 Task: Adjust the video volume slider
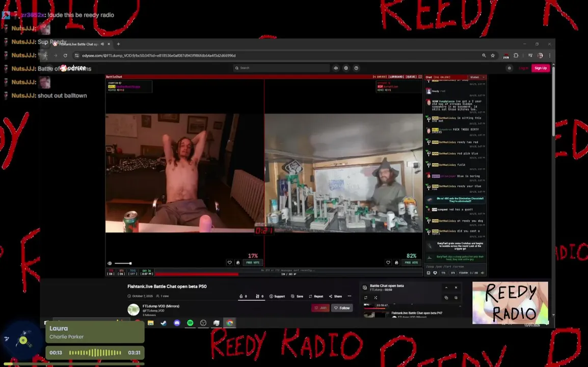coord(123,263)
